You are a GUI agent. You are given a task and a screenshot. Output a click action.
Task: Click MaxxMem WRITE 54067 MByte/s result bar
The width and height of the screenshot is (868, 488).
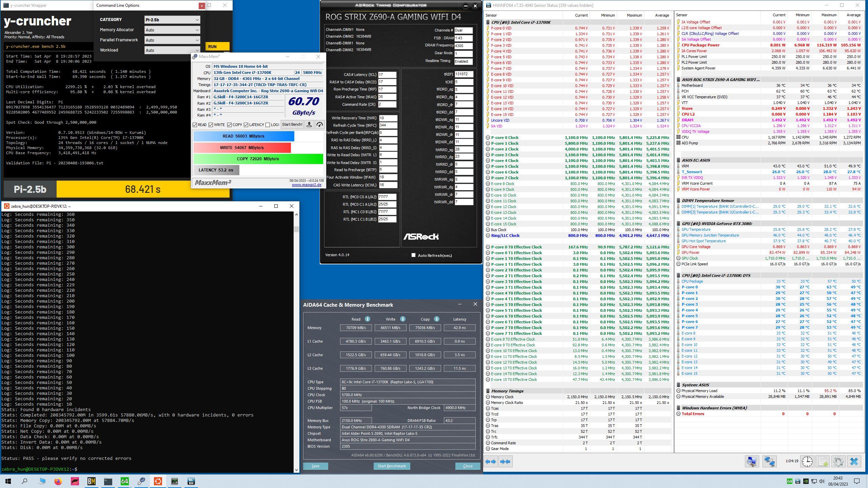[242, 148]
